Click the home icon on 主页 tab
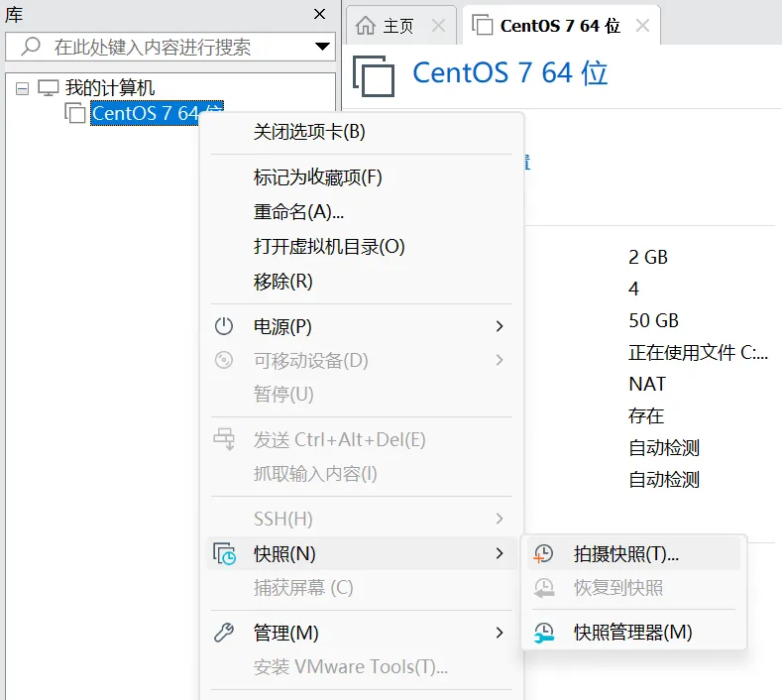The image size is (782, 700). coord(365,25)
